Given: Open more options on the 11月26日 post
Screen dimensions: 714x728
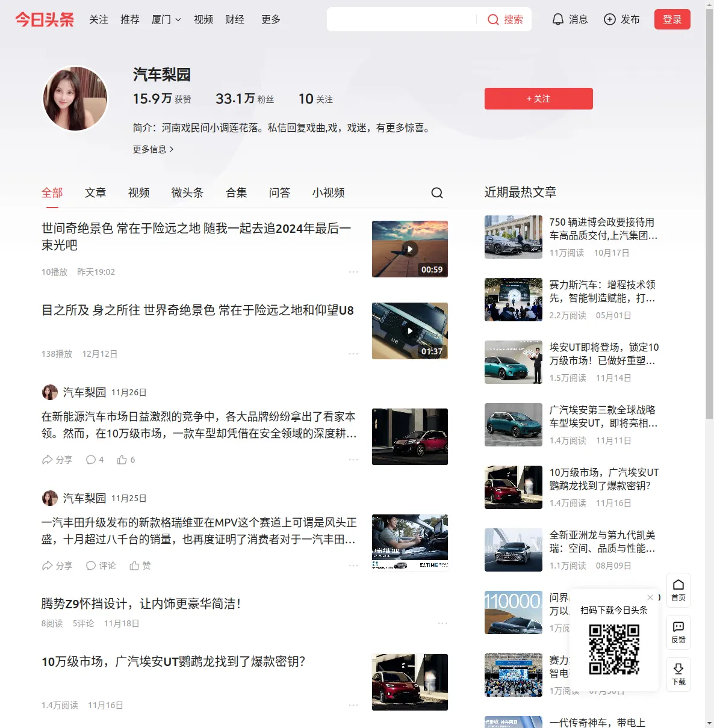Looking at the screenshot, I should pos(353,460).
